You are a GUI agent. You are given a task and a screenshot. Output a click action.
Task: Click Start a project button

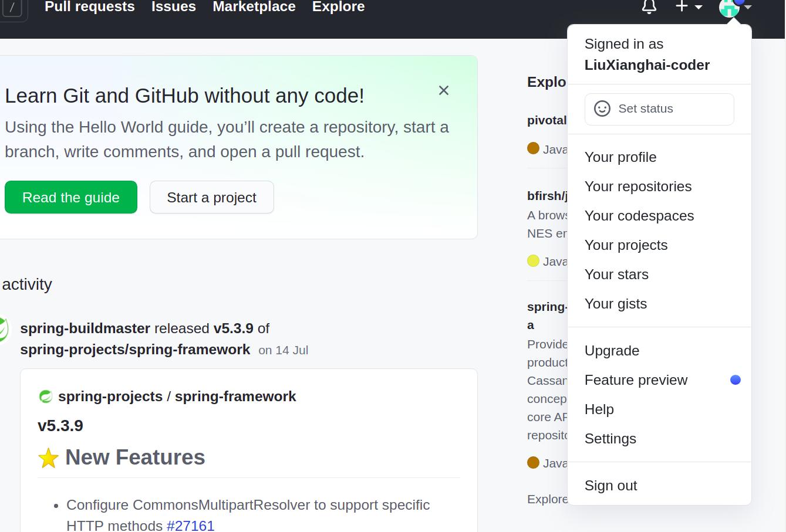point(212,197)
